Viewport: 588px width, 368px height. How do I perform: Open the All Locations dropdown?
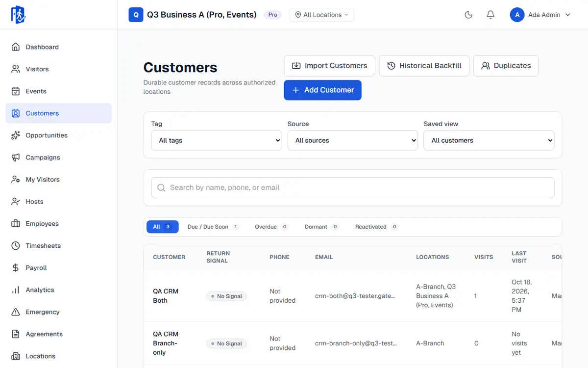[x=322, y=15]
